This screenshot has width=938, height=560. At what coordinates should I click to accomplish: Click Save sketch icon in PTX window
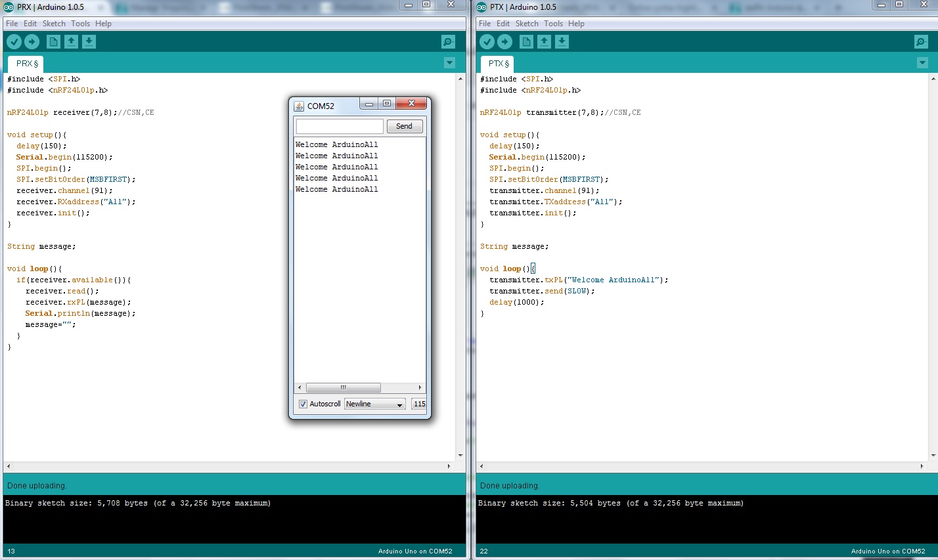pyautogui.click(x=562, y=41)
